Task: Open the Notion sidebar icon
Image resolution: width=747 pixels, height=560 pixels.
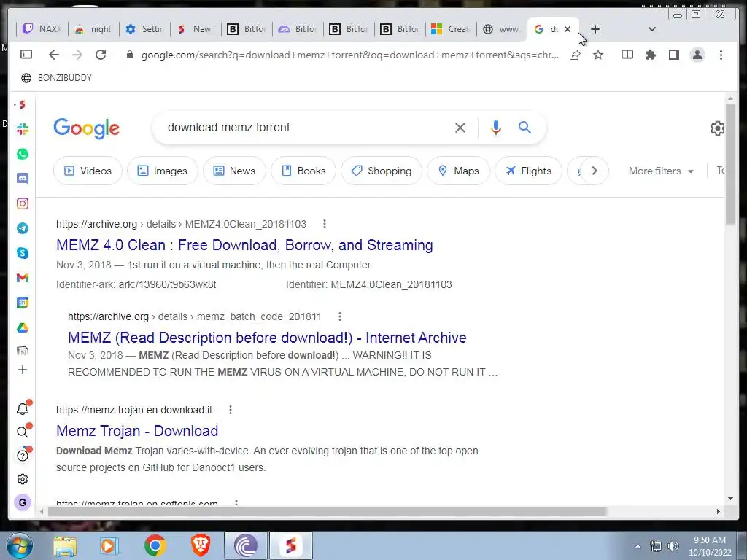Action: 23,351
